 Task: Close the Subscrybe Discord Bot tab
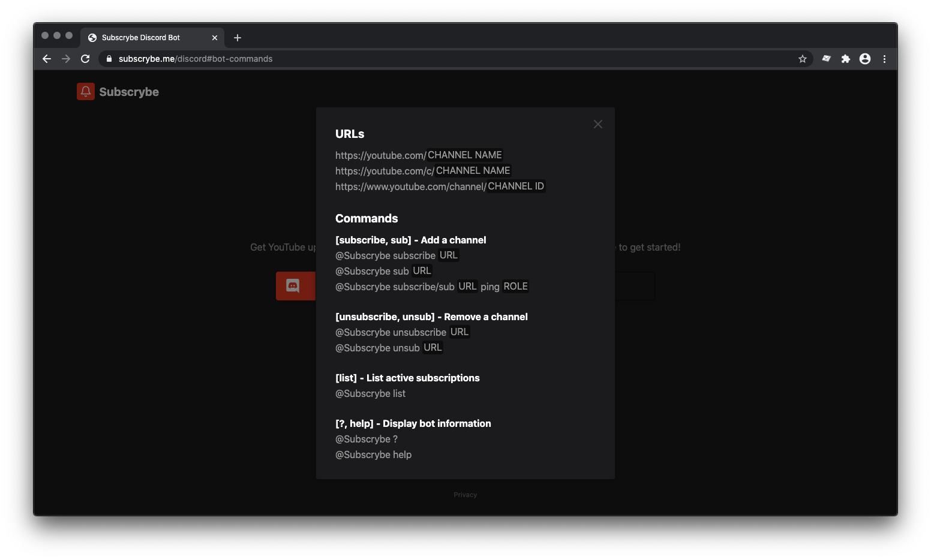pos(215,38)
